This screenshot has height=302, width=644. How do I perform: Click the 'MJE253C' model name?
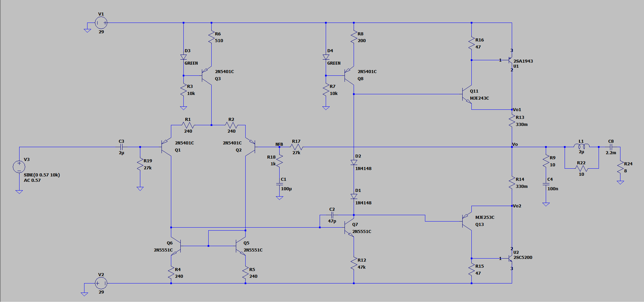[485, 217]
